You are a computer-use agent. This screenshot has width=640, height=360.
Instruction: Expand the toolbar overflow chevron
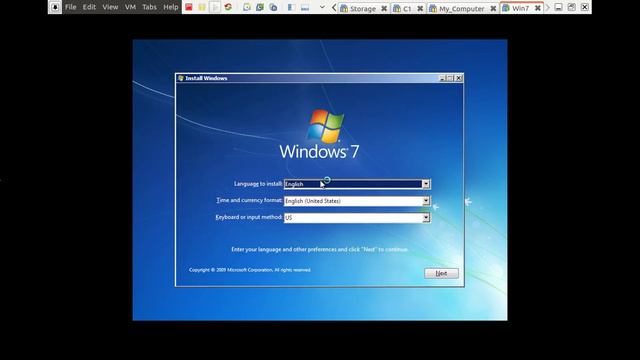pos(322,7)
